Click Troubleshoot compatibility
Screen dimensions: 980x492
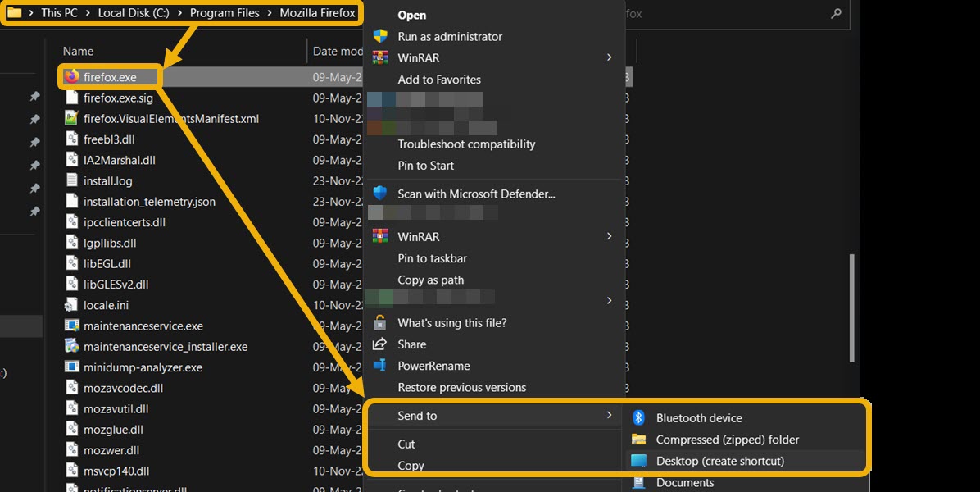coord(466,143)
